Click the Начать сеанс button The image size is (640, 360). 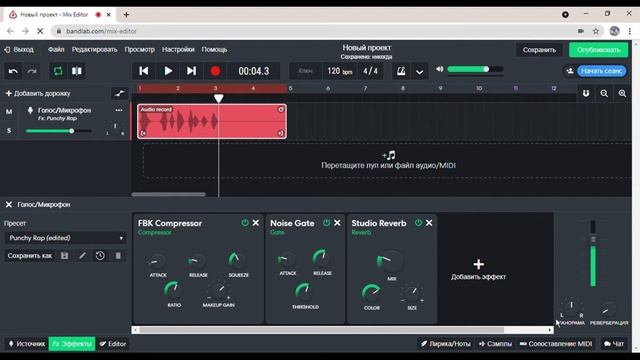pyautogui.click(x=601, y=71)
